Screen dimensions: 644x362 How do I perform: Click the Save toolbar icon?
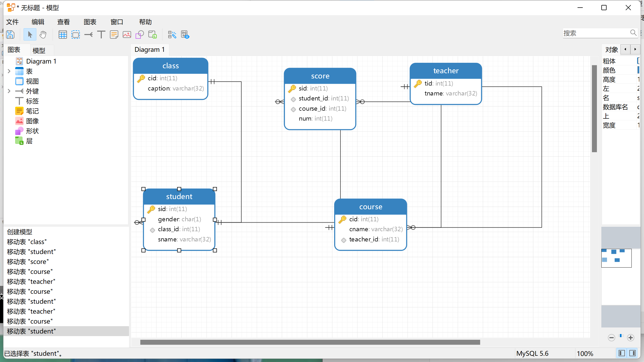[10, 35]
